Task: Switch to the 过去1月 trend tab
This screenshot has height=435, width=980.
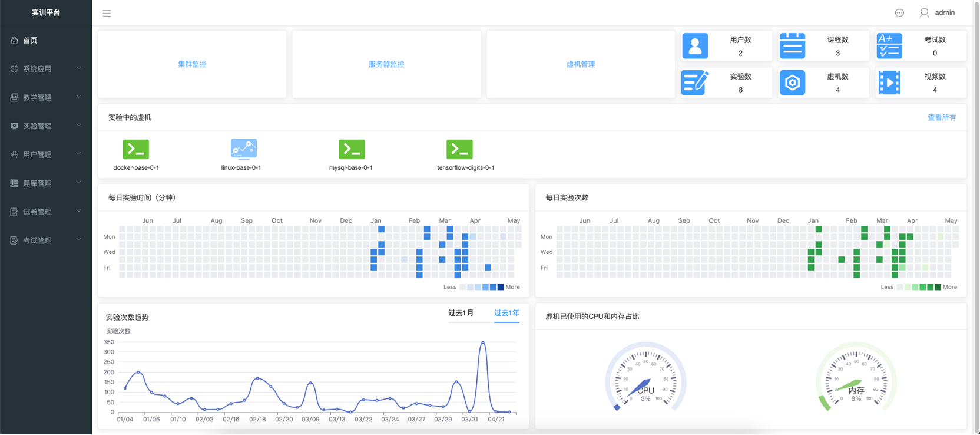Action: (461, 313)
